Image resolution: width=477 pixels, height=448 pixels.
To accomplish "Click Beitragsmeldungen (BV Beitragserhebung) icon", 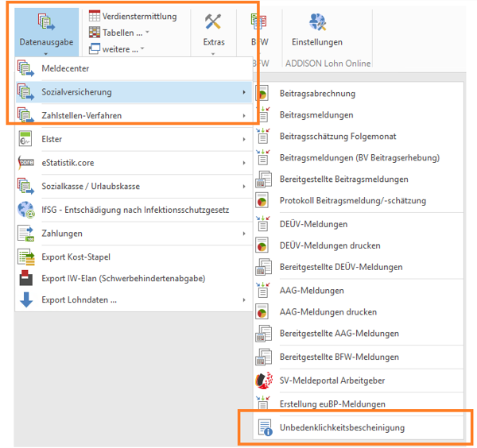I will 263,157.
